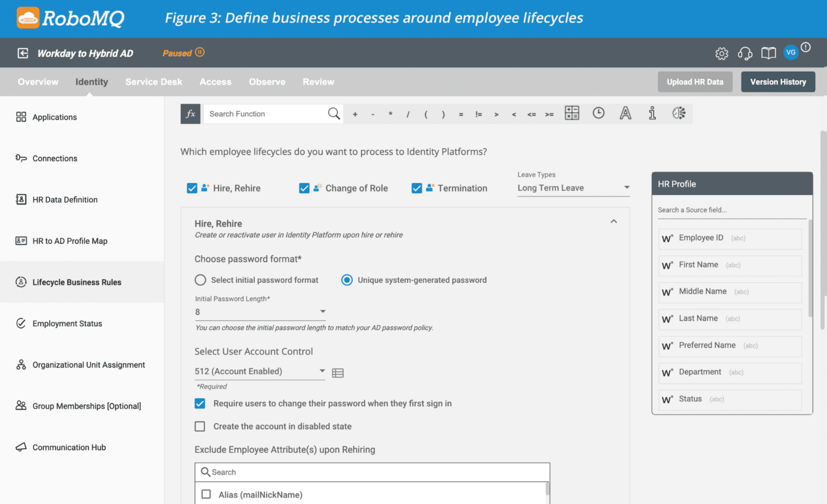Click the table icon beside User Account Control
This screenshot has width=827, height=504.
pyautogui.click(x=338, y=372)
